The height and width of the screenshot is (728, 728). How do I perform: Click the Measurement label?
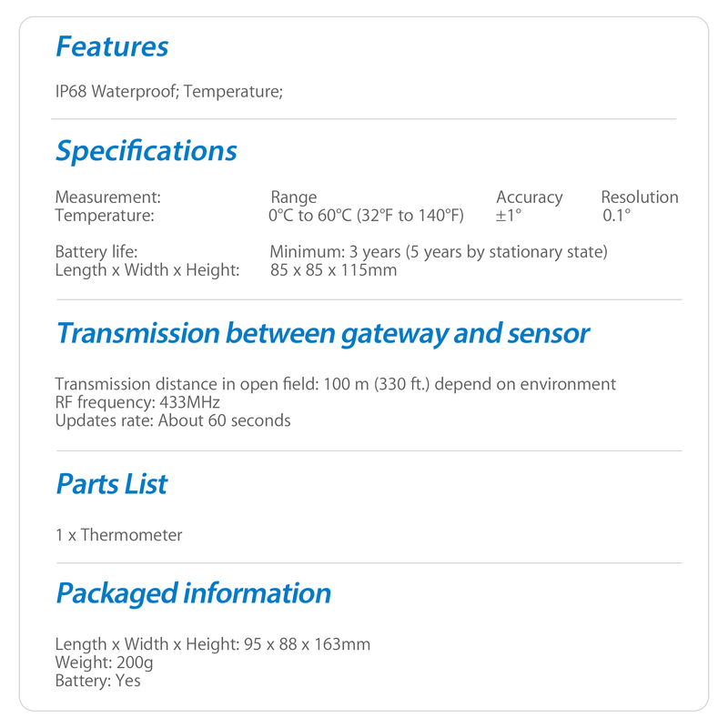click(108, 197)
